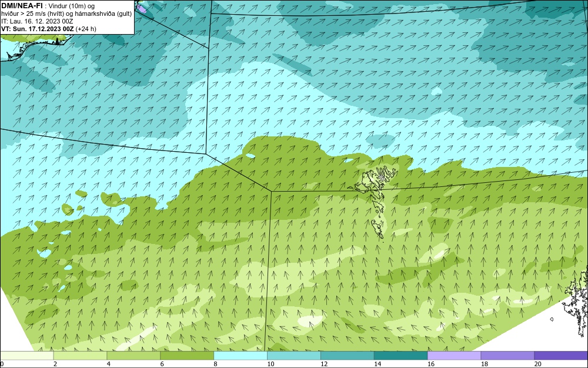This screenshot has height=368, width=588.
Task: Click the legend value '20'
Action: point(538,364)
